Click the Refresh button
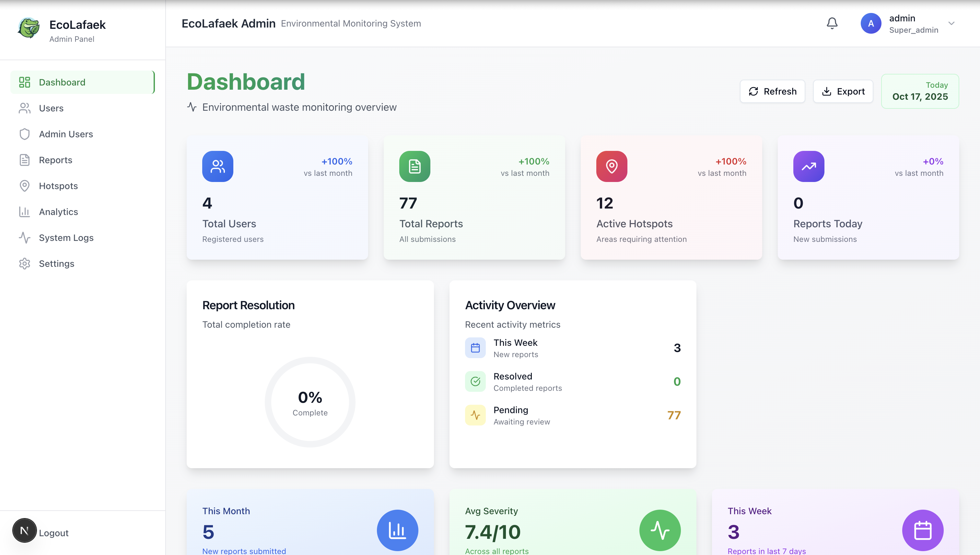The image size is (980, 555). pos(772,91)
